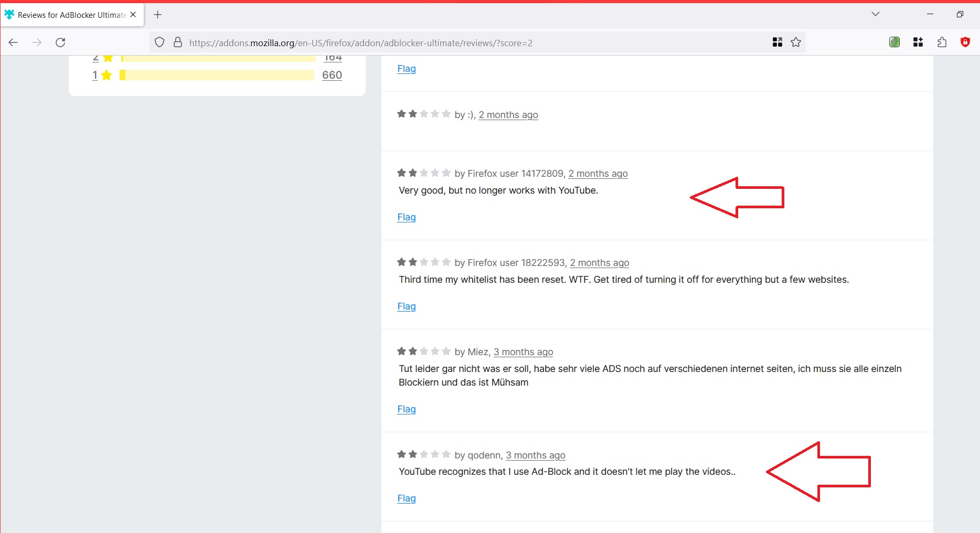Viewport: 980px width, 533px height.
Task: Minimize the Firefox window
Action: tap(930, 14)
